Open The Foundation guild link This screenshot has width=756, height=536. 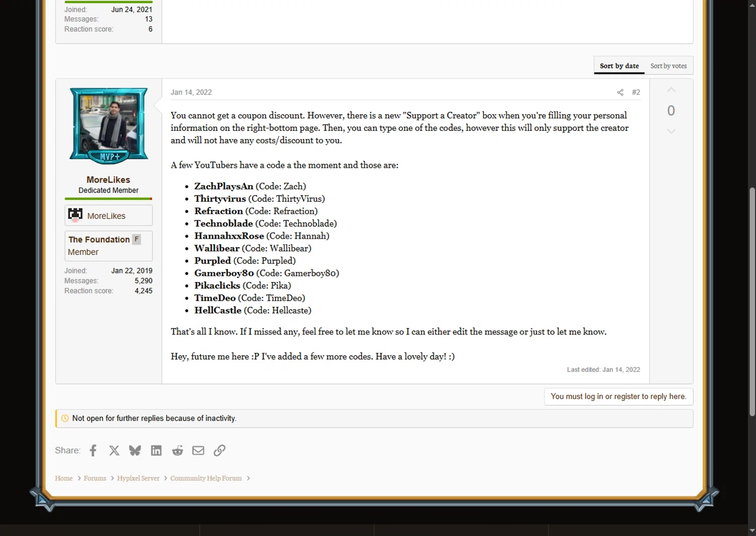tap(99, 240)
